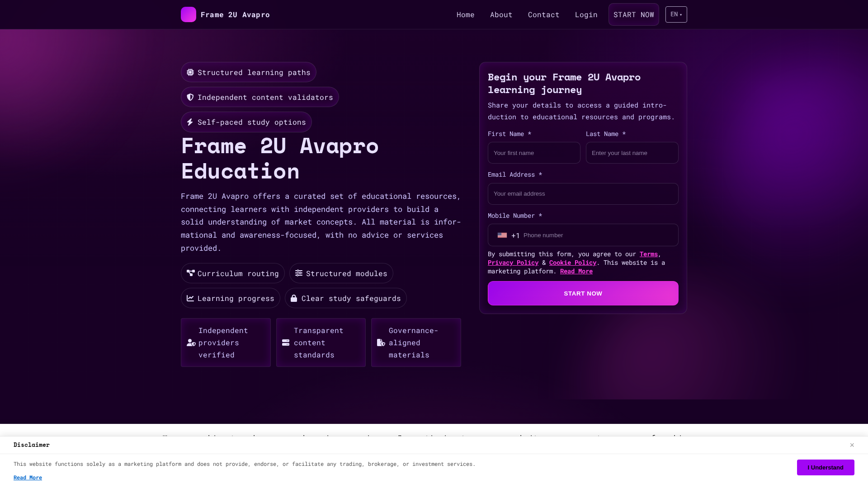Click the Learning progress chip

[x=231, y=298]
